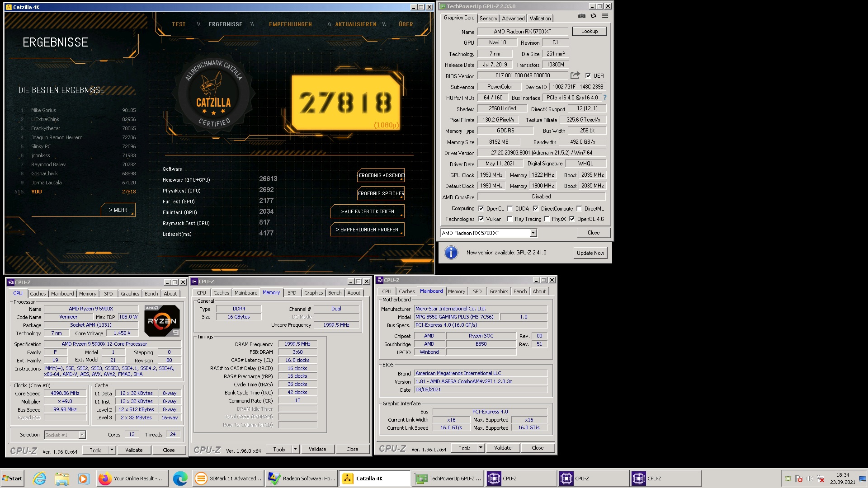868x488 pixels.
Task: Click the Lookup button in GPU-Z
Action: point(590,31)
